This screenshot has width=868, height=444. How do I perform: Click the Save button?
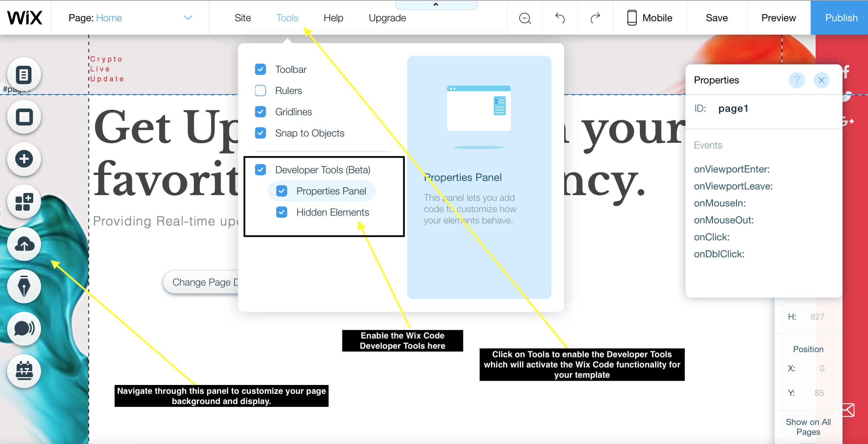click(x=717, y=18)
